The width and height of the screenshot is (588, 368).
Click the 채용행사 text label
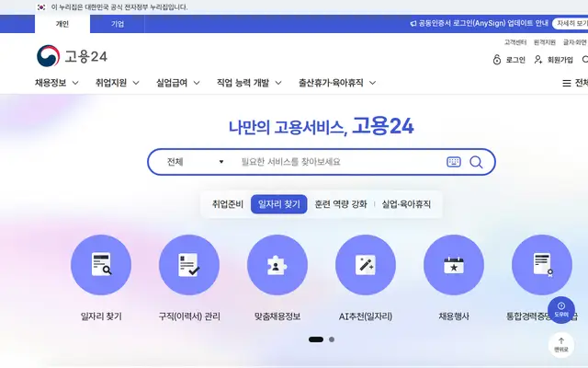[x=454, y=316]
